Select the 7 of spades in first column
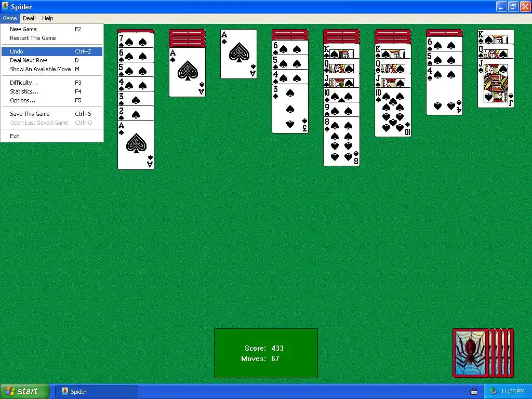The image size is (532, 399). [x=136, y=41]
